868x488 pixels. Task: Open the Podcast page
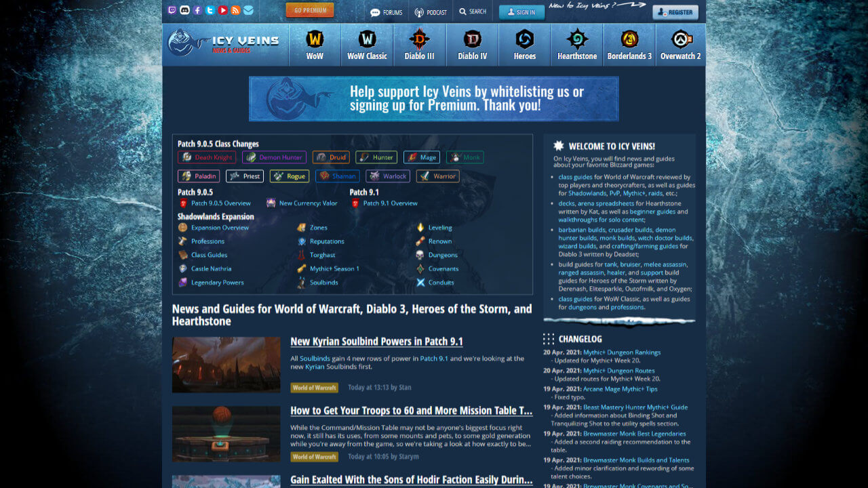(x=431, y=12)
